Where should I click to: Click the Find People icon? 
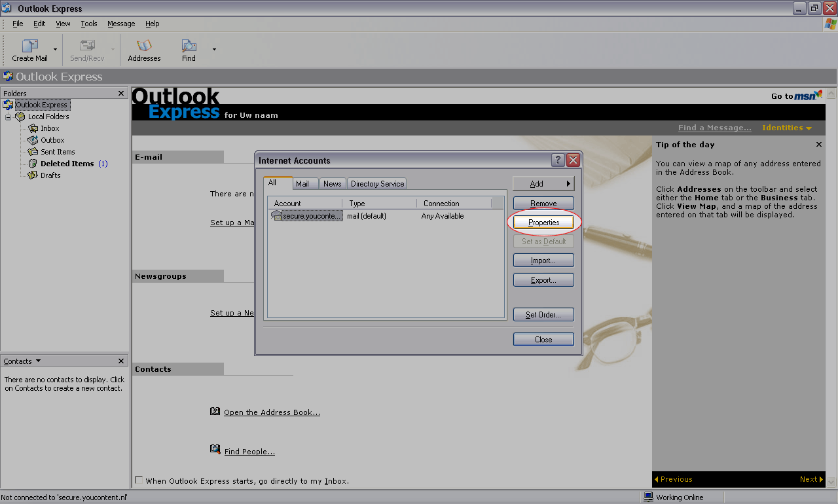click(215, 450)
